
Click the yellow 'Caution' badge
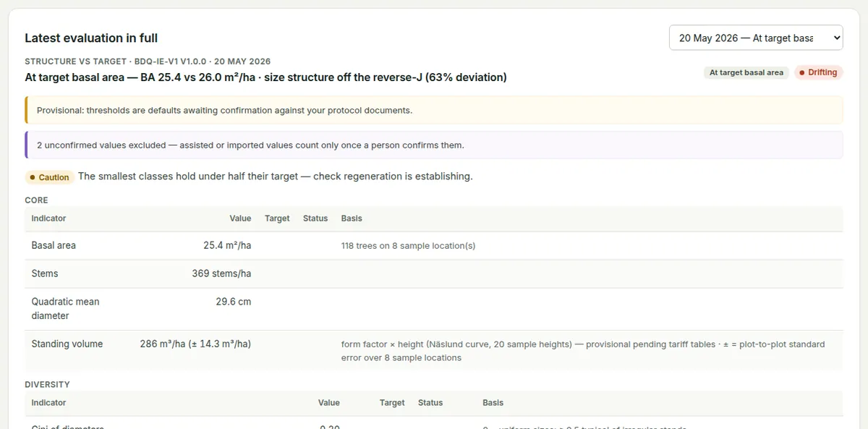tap(49, 177)
